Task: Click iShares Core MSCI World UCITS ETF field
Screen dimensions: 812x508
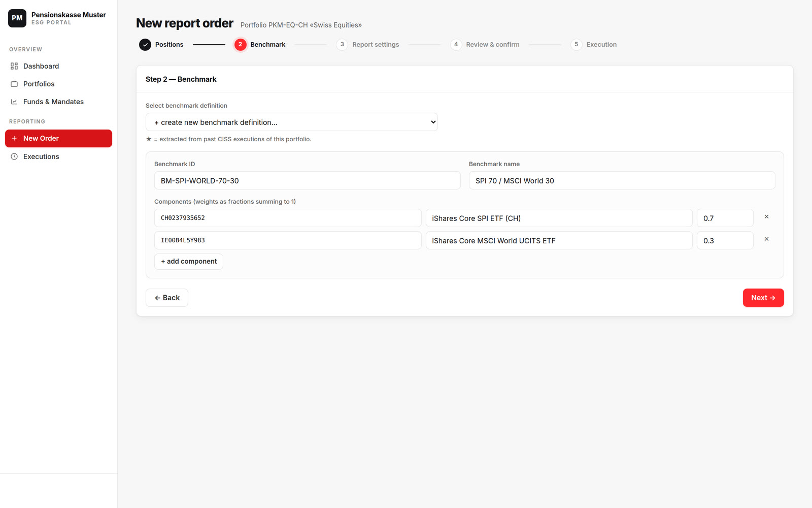Action: (559, 240)
